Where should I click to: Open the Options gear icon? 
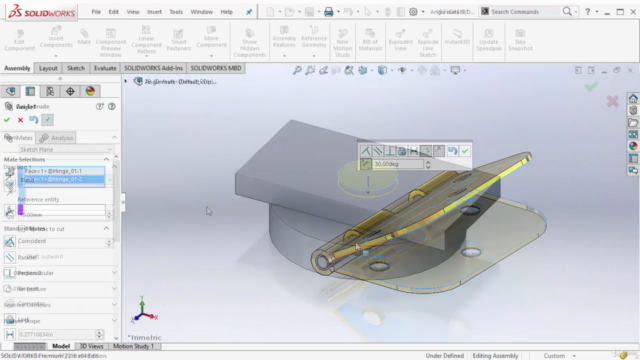[413, 12]
